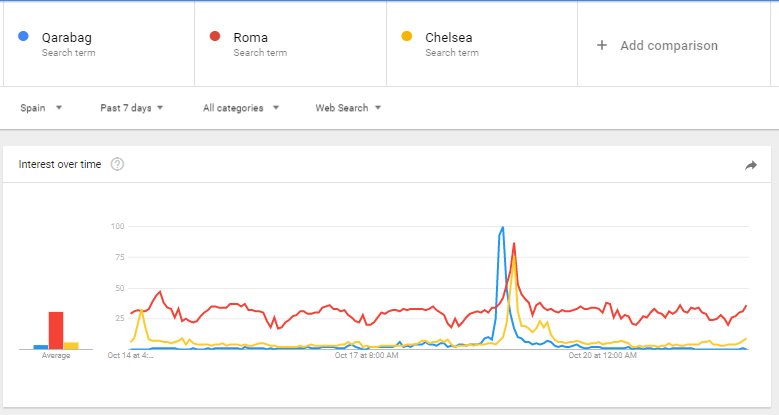
Task: Click the blue dot beside Qarabag
Action: 23,37
